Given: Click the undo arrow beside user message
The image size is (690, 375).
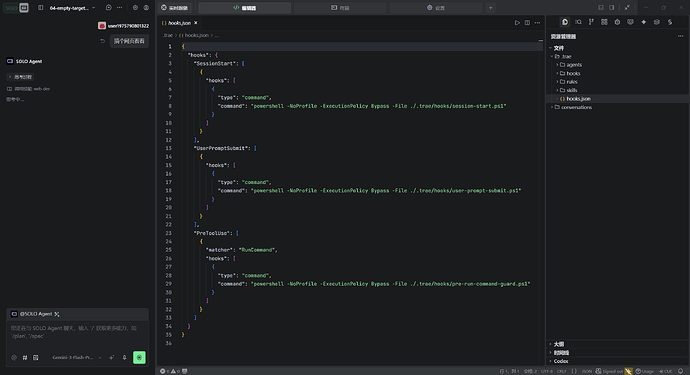Looking at the screenshot, I should [x=102, y=41].
